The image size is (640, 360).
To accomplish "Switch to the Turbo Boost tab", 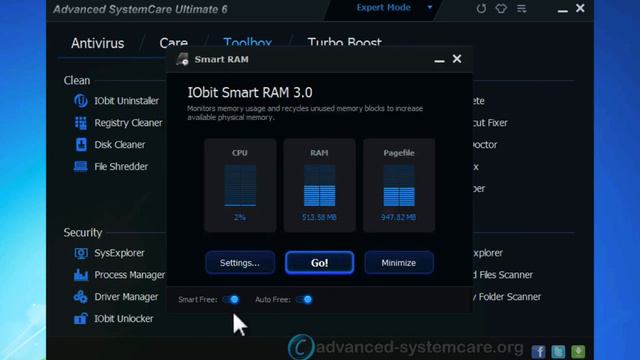I will coord(344,42).
